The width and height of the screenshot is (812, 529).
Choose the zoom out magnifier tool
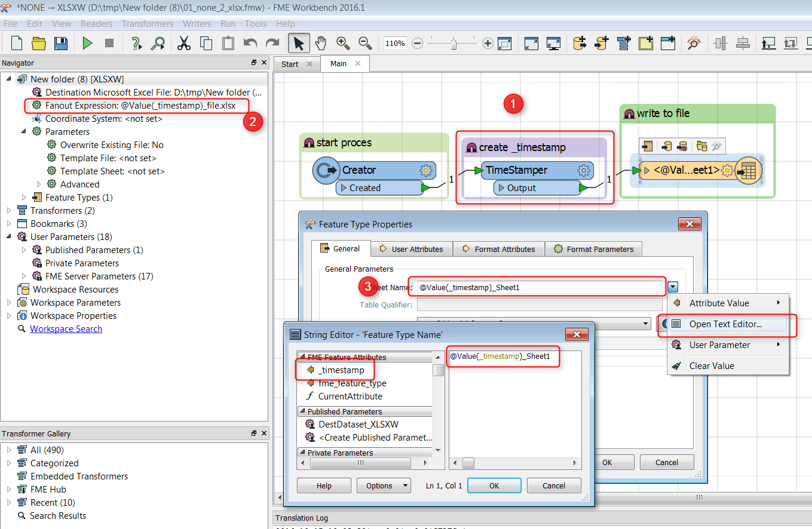pos(365,44)
